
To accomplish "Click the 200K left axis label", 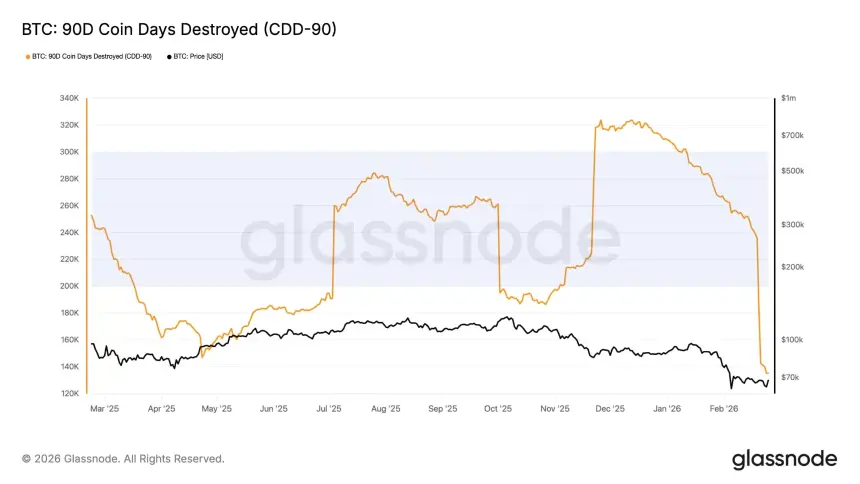I will point(69,286).
